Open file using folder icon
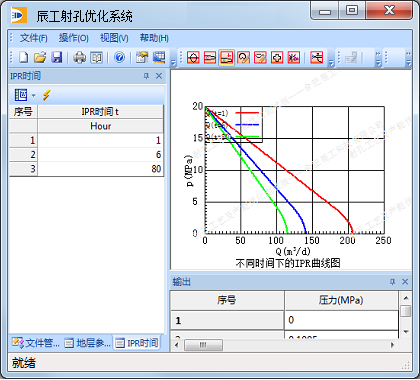Viewport: 420px width, 380px height. pos(40,57)
